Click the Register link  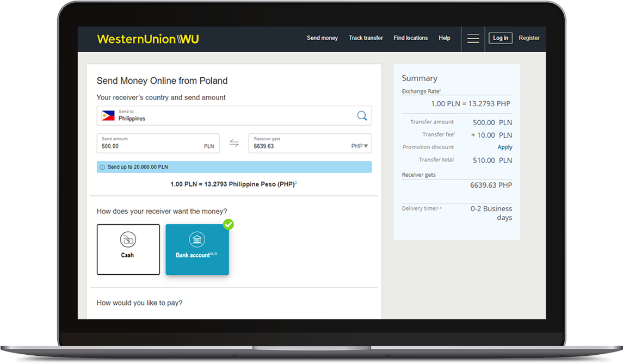529,38
